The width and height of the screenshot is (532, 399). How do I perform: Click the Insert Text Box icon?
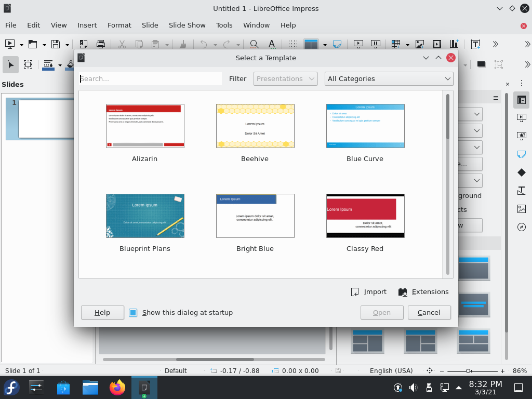[x=475, y=44]
